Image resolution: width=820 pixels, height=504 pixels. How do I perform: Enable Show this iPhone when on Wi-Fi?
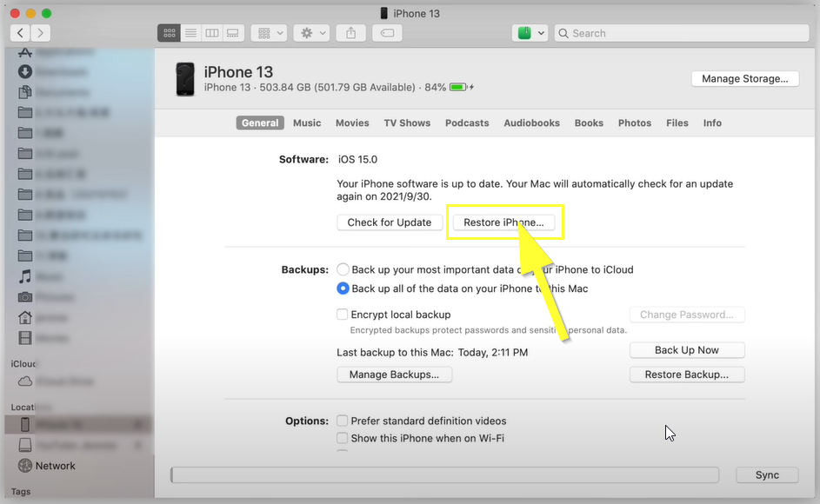pyautogui.click(x=342, y=438)
